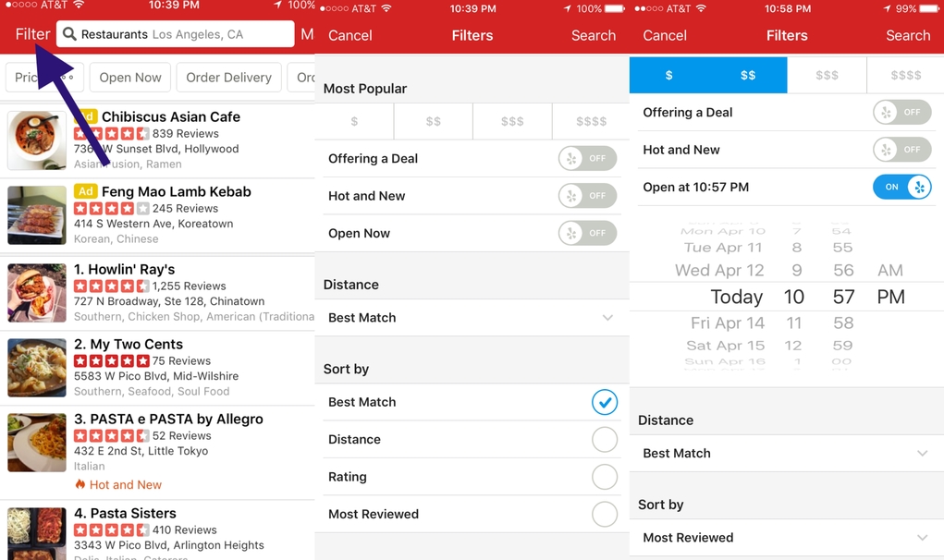
Task: Pick minute 58 in time picker
Action: click(x=843, y=323)
